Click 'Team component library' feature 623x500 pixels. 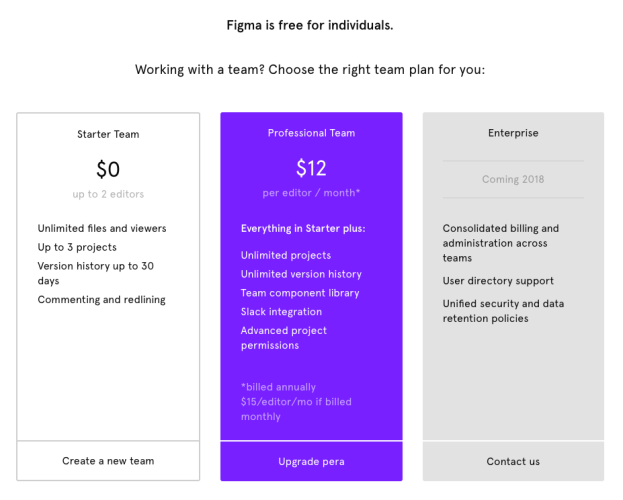(300, 293)
